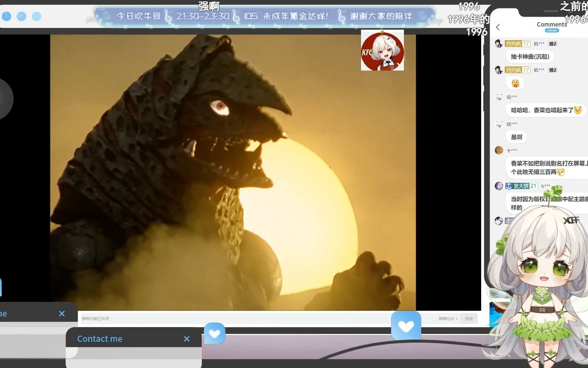Open the 弹幕礼仪 link
Screen dimensions: 588x368
[x=448, y=319]
